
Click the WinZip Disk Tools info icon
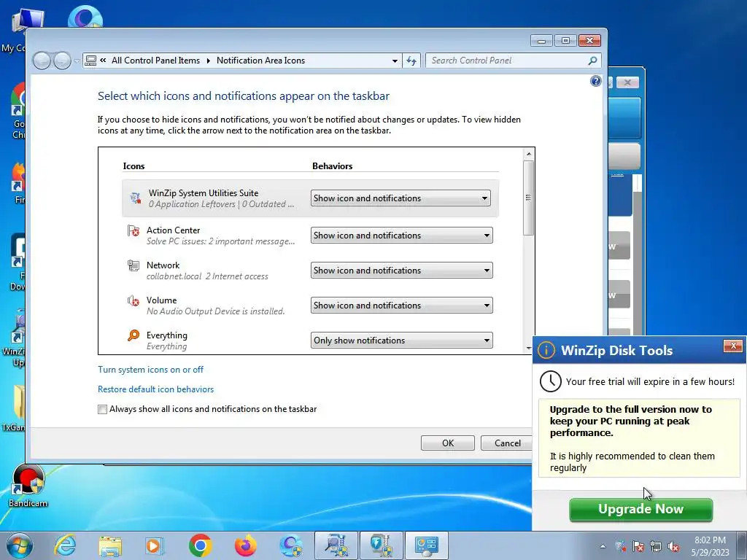pyautogui.click(x=546, y=350)
